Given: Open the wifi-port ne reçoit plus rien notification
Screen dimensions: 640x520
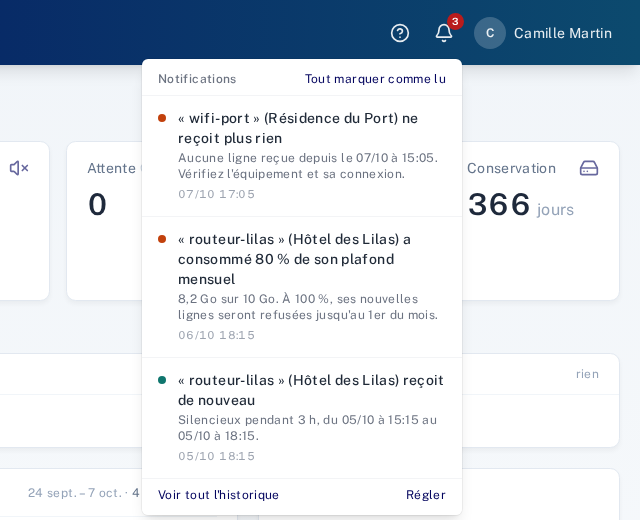Looking at the screenshot, I should [302, 156].
